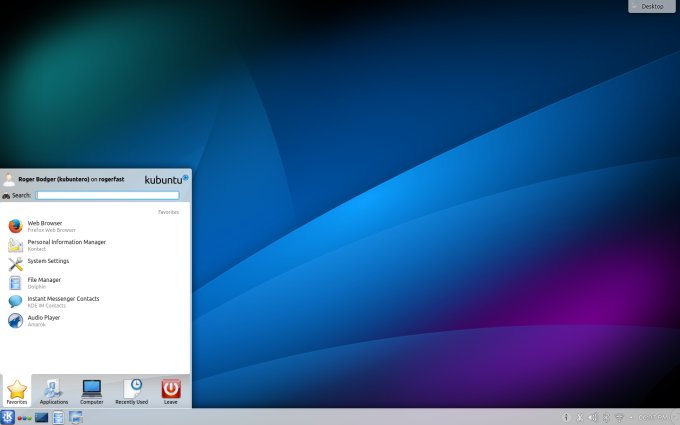Switch to the Applications tab
Image resolution: width=680 pixels, height=425 pixels.
click(54, 392)
